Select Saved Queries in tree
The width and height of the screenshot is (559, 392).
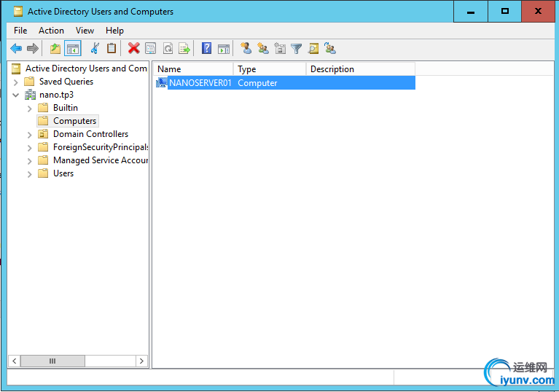pyautogui.click(x=66, y=82)
